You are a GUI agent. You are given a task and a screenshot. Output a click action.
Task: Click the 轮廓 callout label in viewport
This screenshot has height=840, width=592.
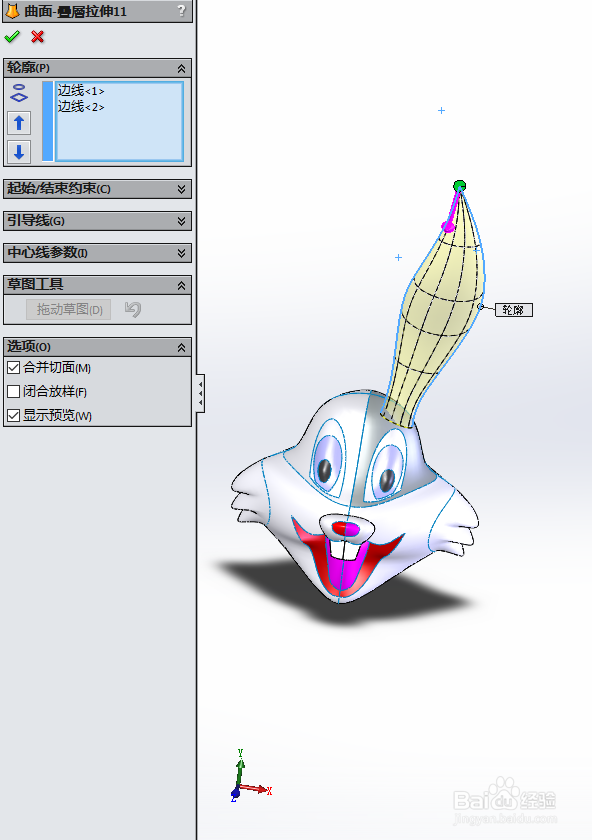513,310
